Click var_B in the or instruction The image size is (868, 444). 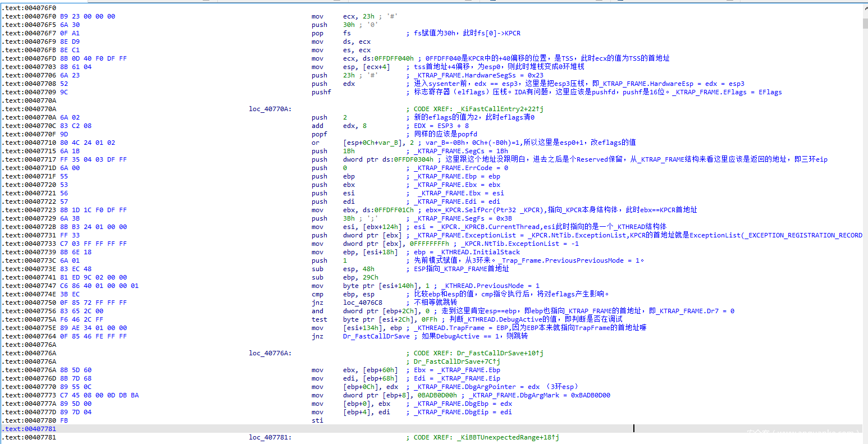click(384, 143)
